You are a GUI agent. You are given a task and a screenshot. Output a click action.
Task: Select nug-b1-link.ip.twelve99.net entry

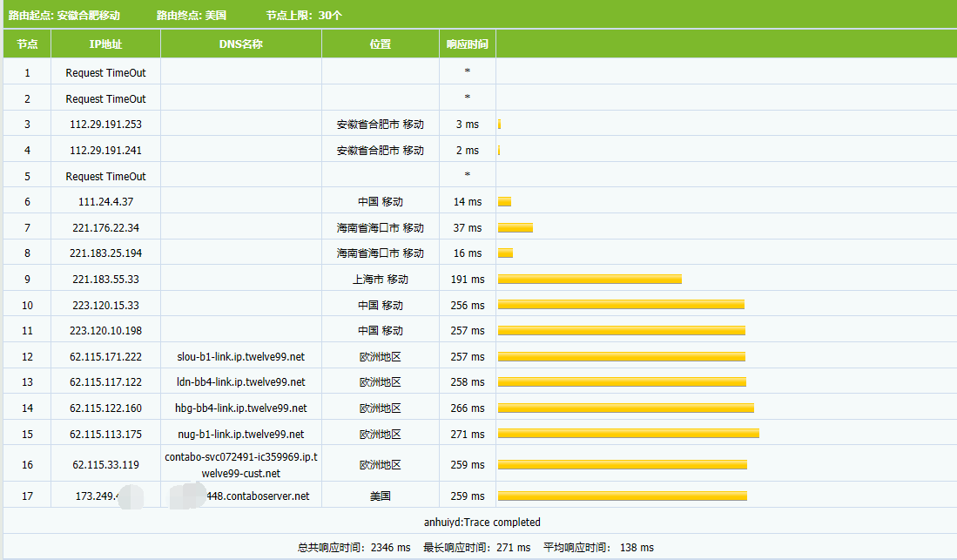coord(240,434)
